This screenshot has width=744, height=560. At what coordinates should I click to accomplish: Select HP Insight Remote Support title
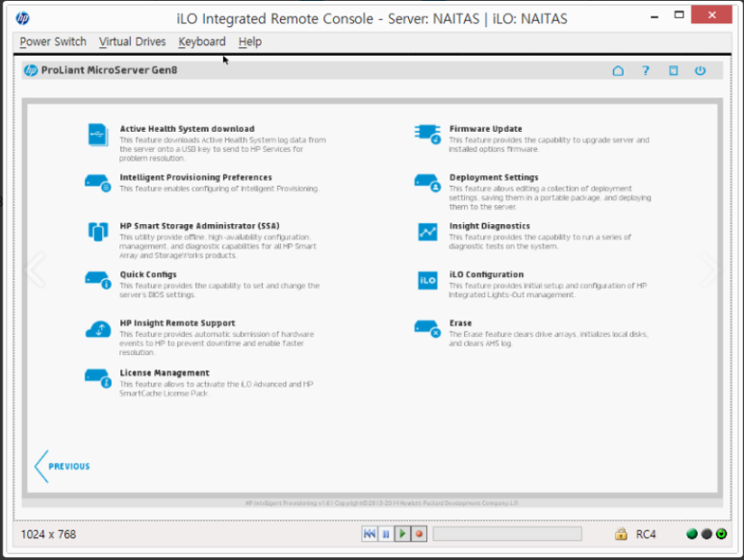click(177, 323)
